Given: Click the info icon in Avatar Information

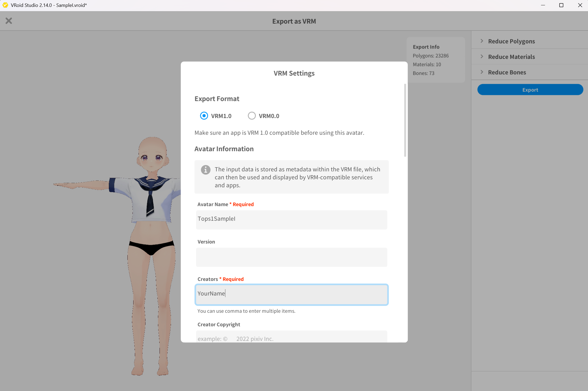Looking at the screenshot, I should click(205, 170).
